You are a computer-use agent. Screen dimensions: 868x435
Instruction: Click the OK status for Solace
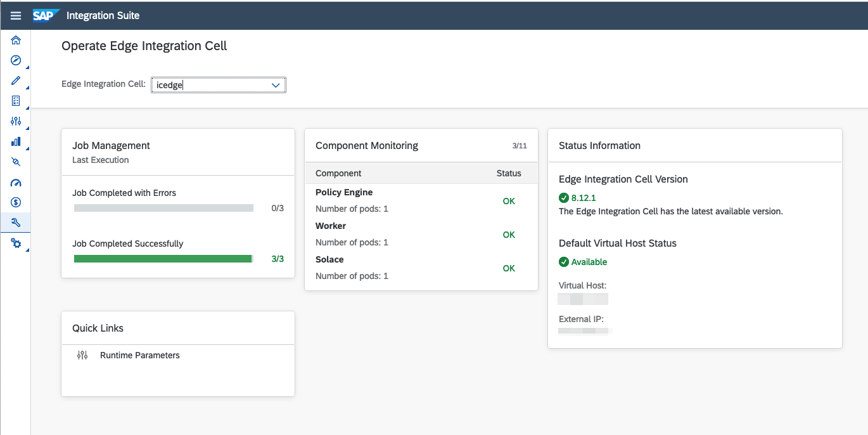509,268
